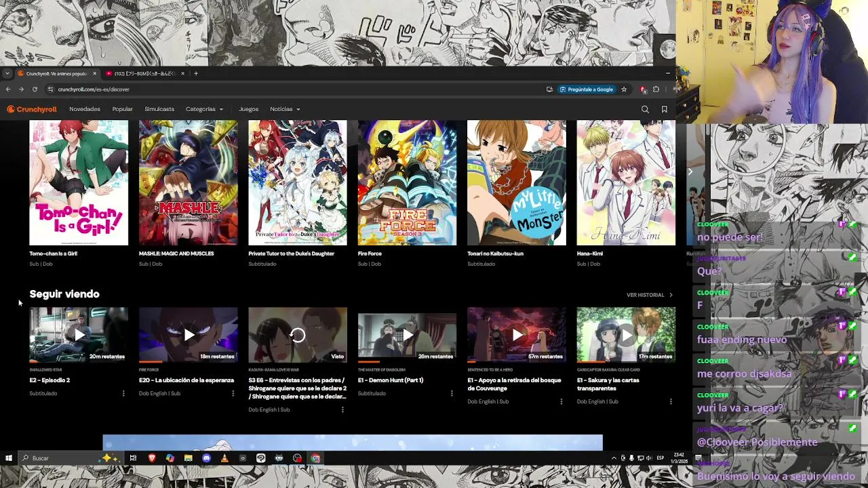This screenshot has height=488, width=868.
Task: Click the taskbar clock showing 23:42
Action: pos(679,458)
